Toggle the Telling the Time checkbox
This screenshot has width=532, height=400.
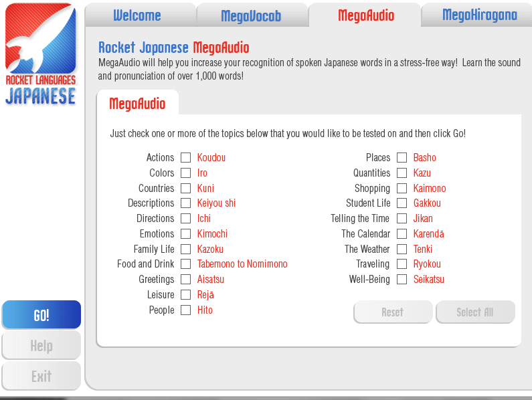point(402,219)
